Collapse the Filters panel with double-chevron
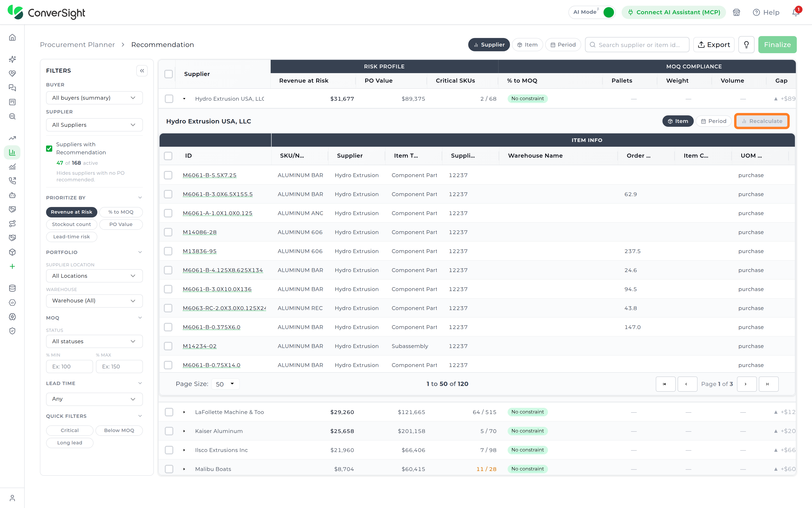The width and height of the screenshot is (812, 508). click(142, 71)
